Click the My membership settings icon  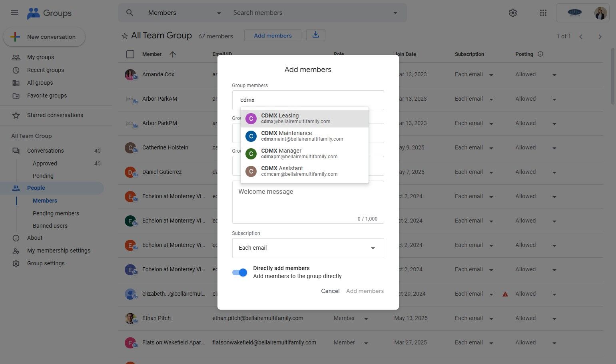16,251
